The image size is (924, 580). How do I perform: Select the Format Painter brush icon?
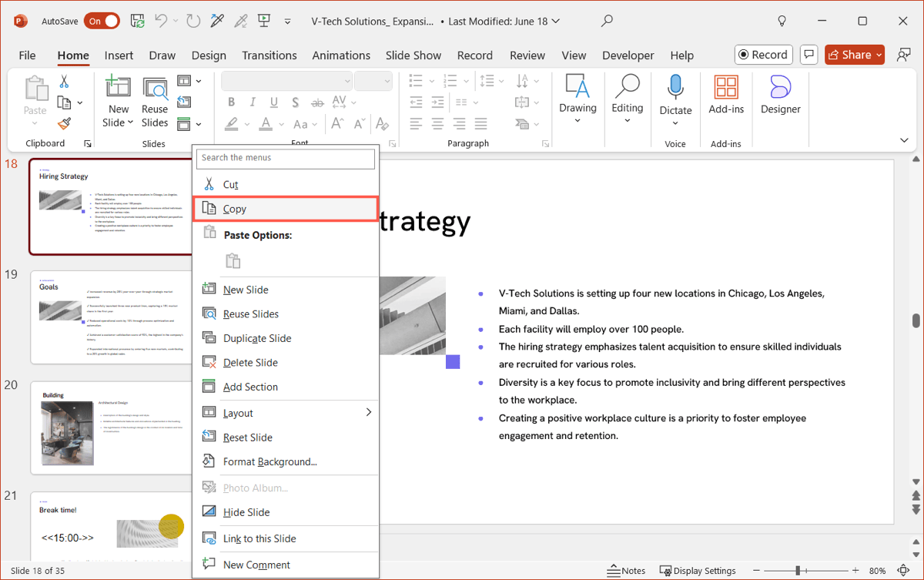[x=64, y=123]
